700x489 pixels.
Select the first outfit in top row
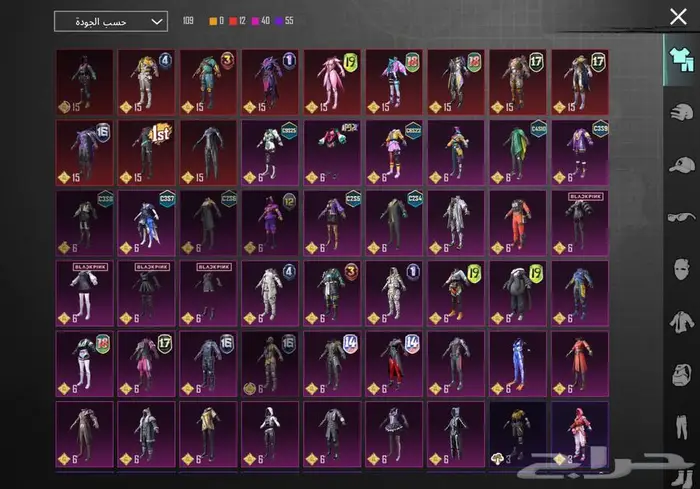(x=84, y=82)
